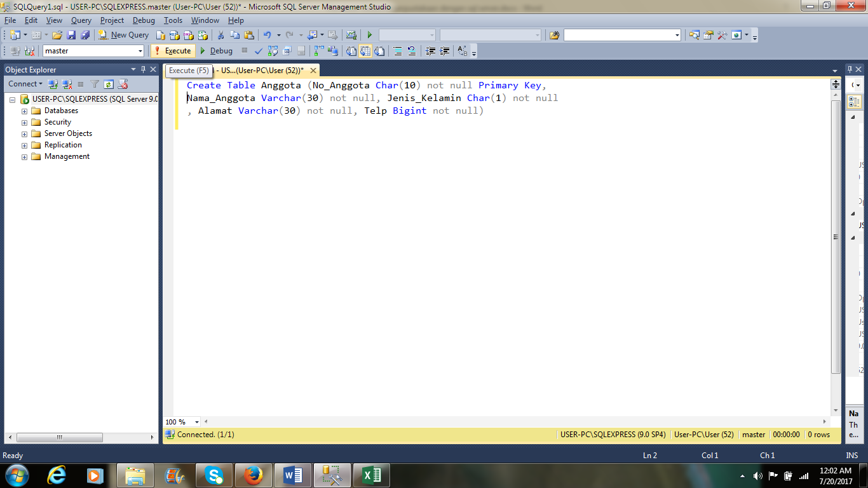This screenshot has height=488, width=868.
Task: Open the Query menu
Action: pos(81,20)
